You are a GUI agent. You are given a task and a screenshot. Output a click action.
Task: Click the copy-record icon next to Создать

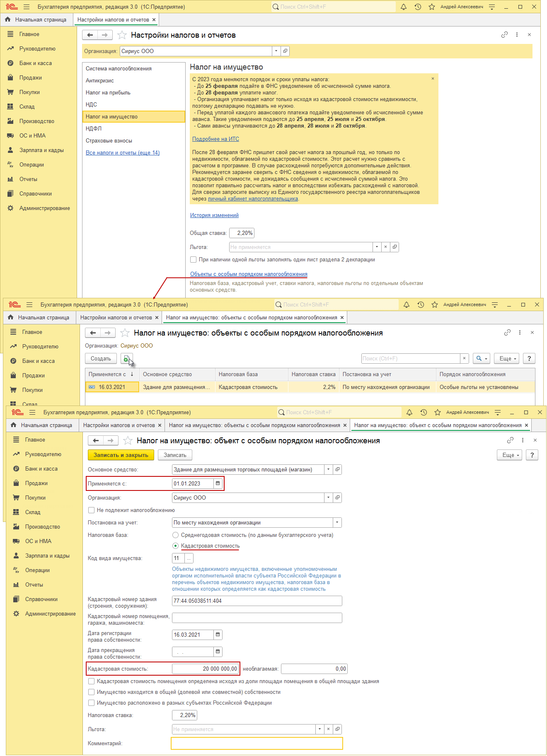126,359
